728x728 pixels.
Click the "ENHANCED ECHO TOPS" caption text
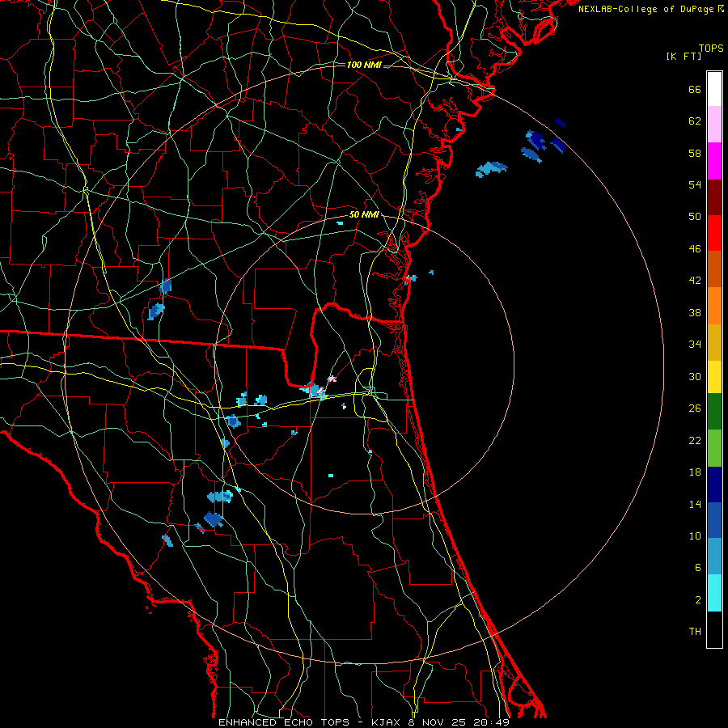(284, 722)
